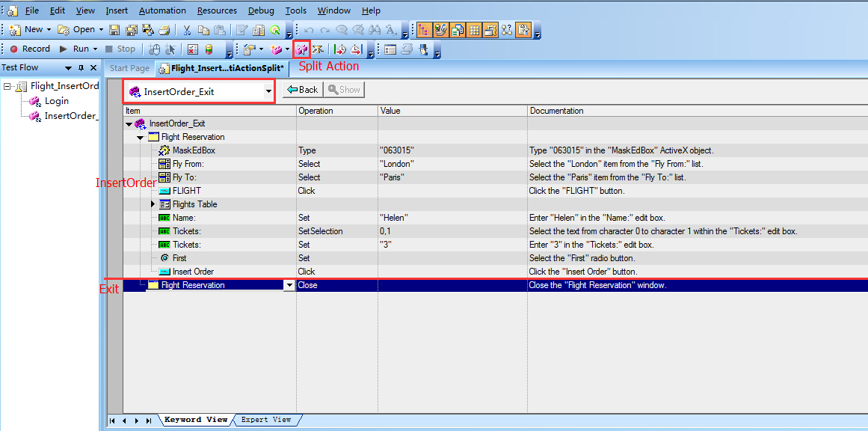This screenshot has width=868, height=431.
Task: Open the dropdown arrow next to Run
Action: pos(96,49)
